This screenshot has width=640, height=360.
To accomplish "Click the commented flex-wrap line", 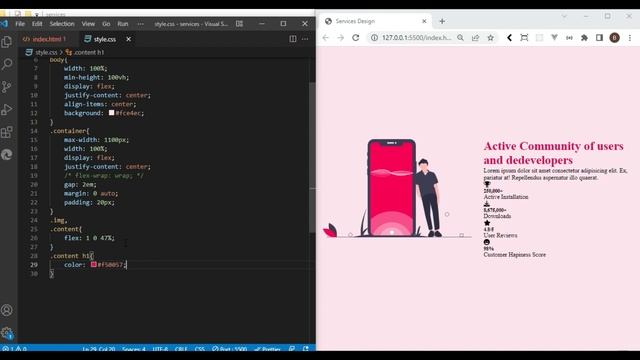I will pos(104,176).
